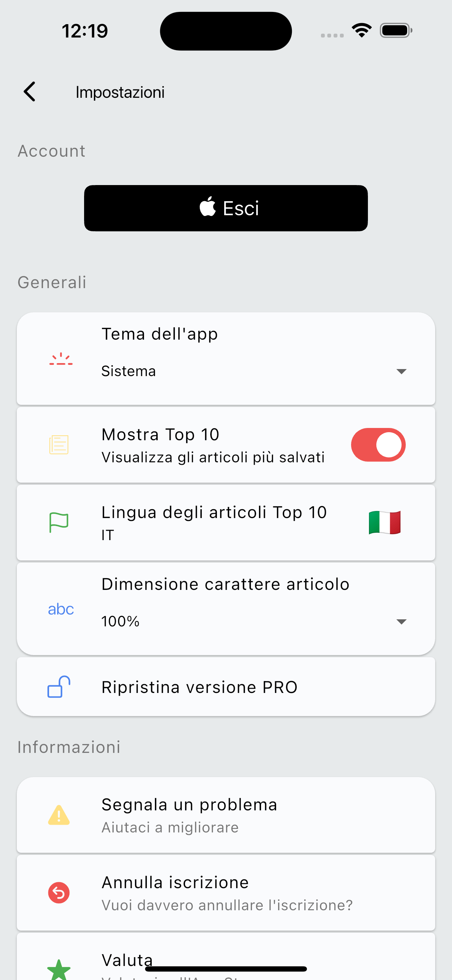Tap the Italian flag language selector

(x=385, y=522)
